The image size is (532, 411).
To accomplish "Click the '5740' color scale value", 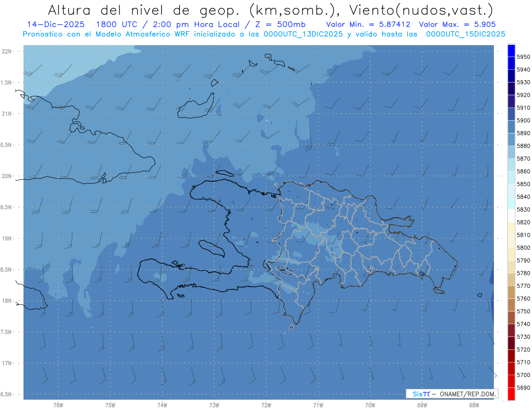I will (523, 324).
